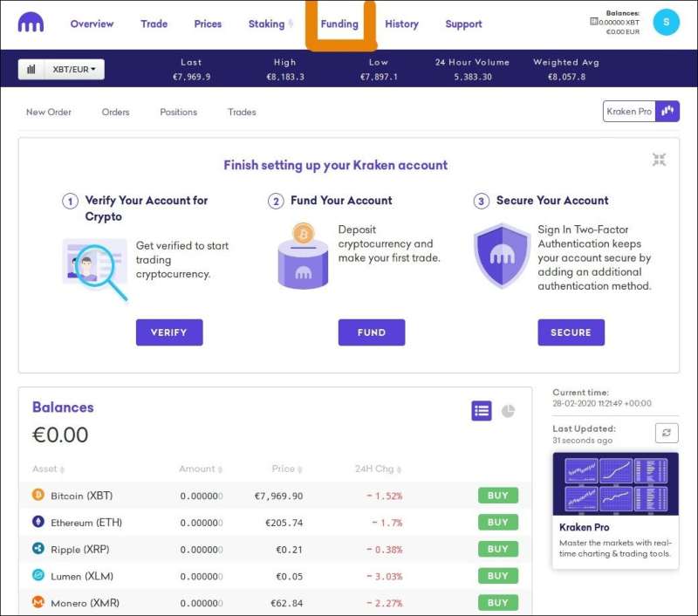Sort balances by the 24H Chg column
The height and width of the screenshot is (616, 698).
379,469
